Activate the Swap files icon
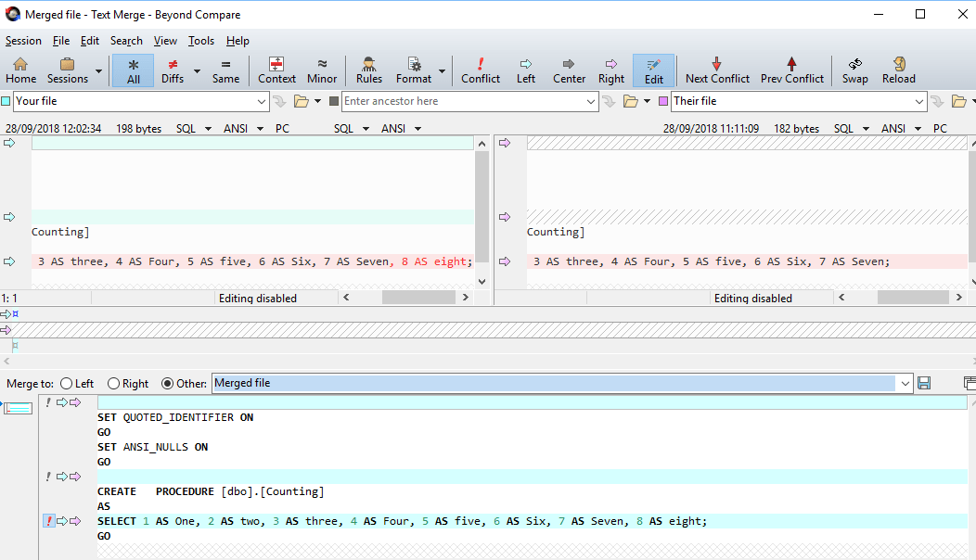 click(x=854, y=70)
